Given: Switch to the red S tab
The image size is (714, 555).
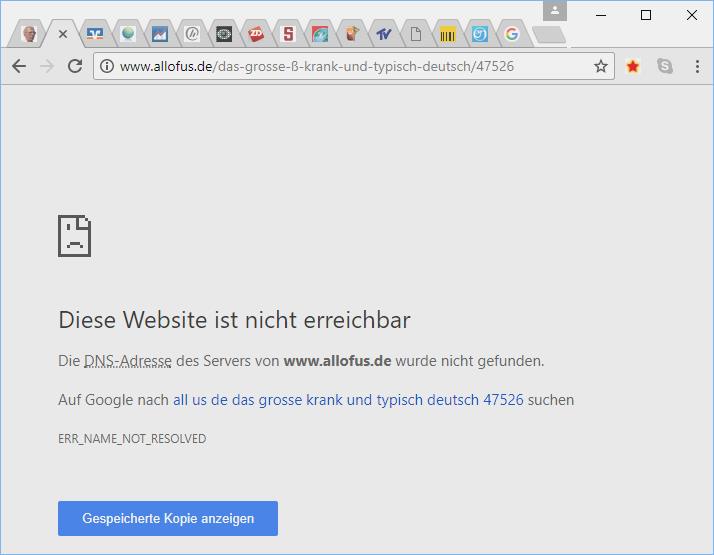Looking at the screenshot, I should click(x=288, y=34).
